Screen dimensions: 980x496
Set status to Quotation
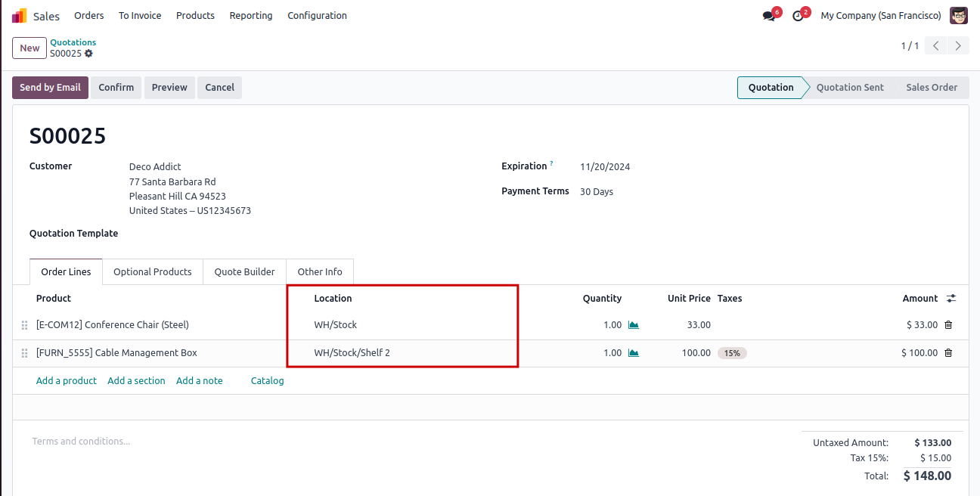[771, 88]
